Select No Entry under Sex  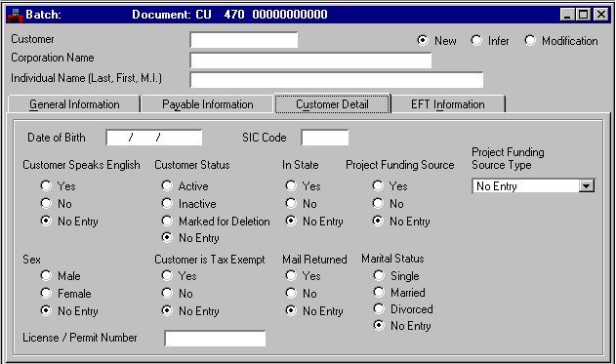(46, 310)
